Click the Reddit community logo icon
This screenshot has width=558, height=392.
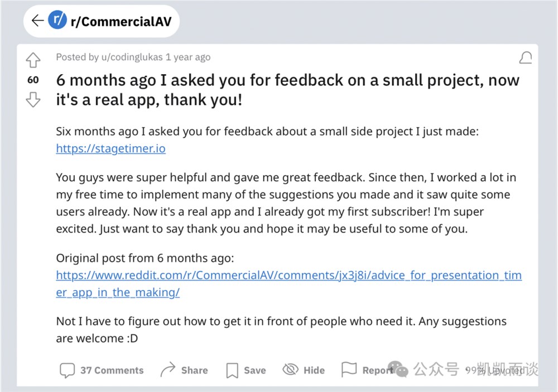pos(57,21)
